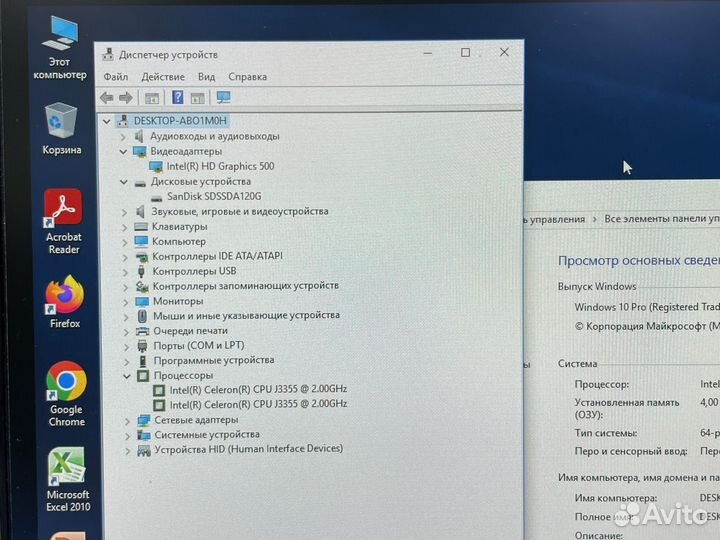Image resolution: width=720 pixels, height=540 pixels.
Task: Click the keyboard icon beside Клавиатуры
Action: [x=141, y=227]
